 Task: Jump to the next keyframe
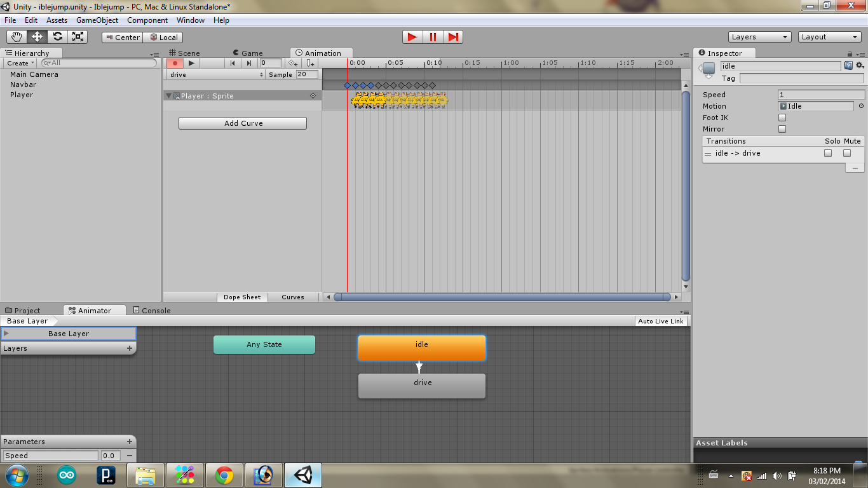coord(249,63)
